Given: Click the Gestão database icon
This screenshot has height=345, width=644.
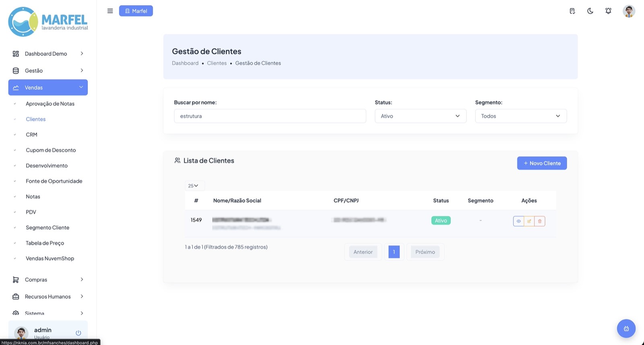Looking at the screenshot, I should [x=16, y=71].
